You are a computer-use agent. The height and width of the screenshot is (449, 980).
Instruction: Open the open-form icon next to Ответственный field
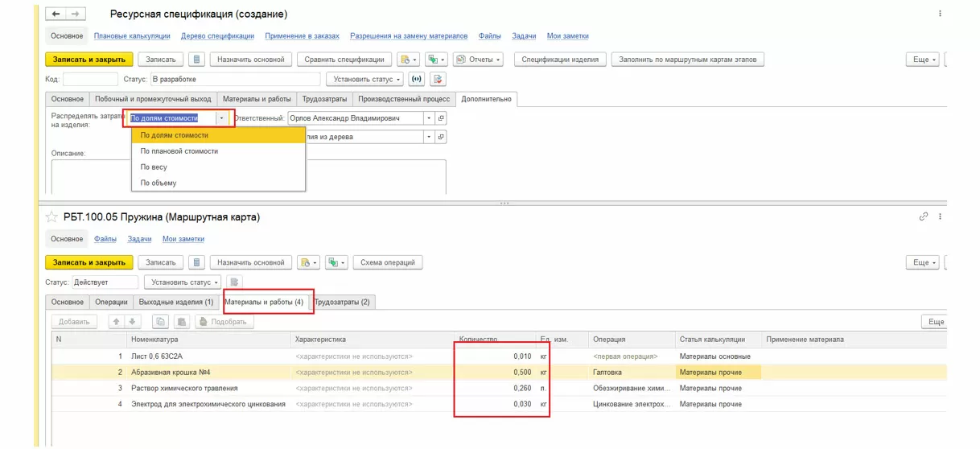click(441, 118)
